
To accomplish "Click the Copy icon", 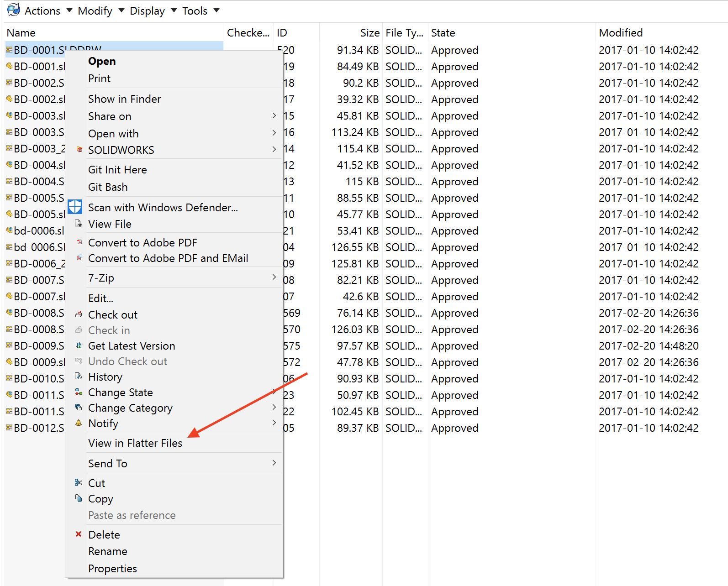I will [79, 498].
